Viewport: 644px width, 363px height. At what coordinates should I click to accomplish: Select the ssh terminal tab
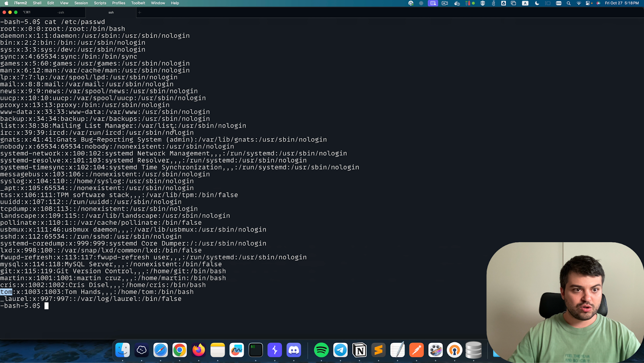point(111,12)
